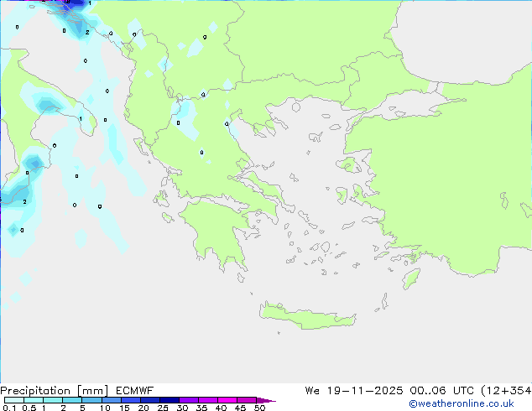Click the '00..06 UTC' time range
This screenshot has width=532, height=411.
pos(441,391)
